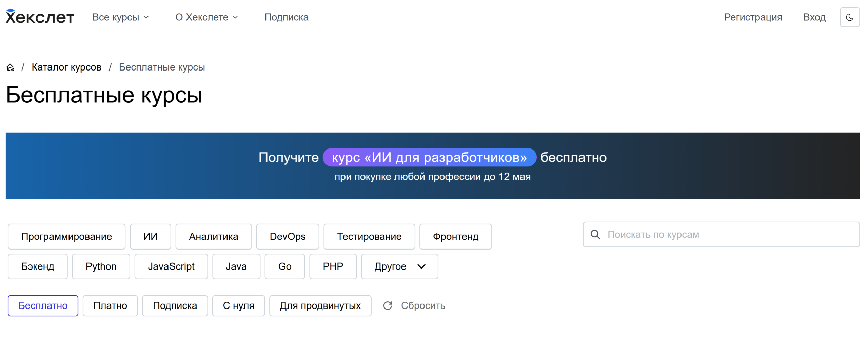Open Каталог курсов breadcrumb link
The image size is (868, 338).
[66, 67]
